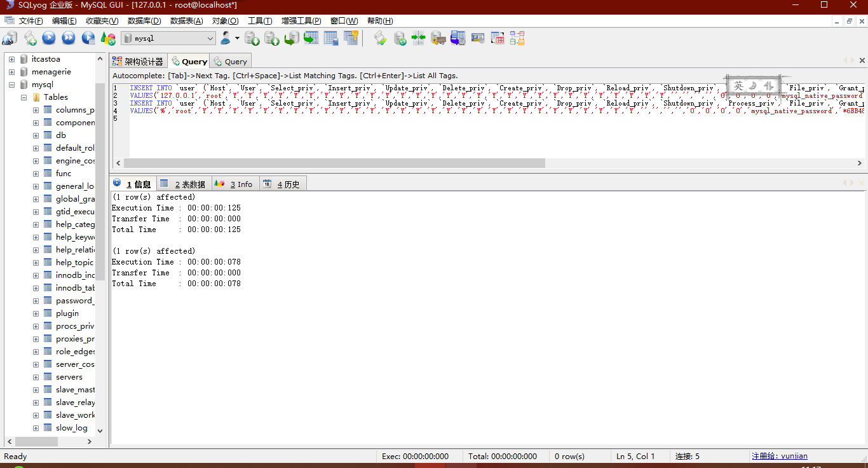Select the proxies_pr table in tree
The height and width of the screenshot is (468, 868).
pos(75,339)
